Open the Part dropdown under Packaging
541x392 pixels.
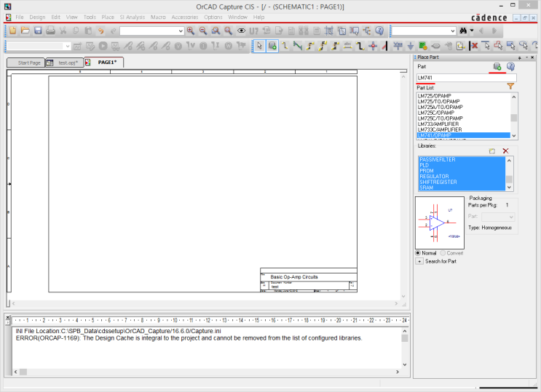tap(511, 217)
